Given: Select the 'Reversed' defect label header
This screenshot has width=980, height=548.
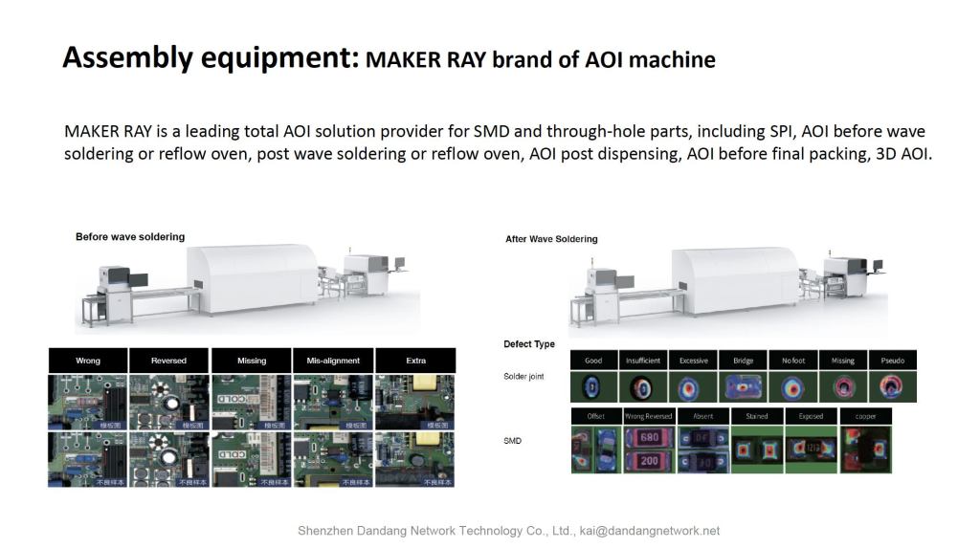Looking at the screenshot, I should (168, 361).
